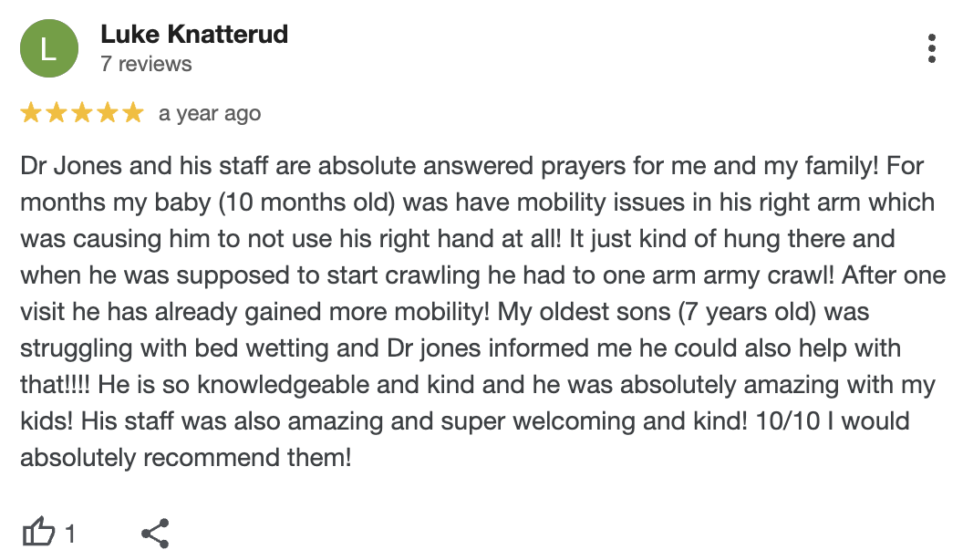Click the first gold rating star
The height and width of the screenshot is (560, 963).
click(x=31, y=113)
